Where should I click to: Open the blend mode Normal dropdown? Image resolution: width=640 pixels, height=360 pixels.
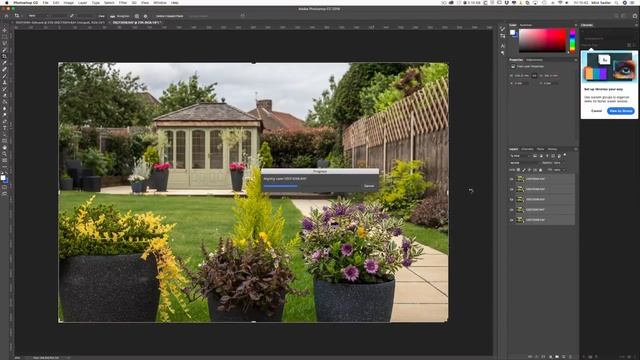[524, 163]
